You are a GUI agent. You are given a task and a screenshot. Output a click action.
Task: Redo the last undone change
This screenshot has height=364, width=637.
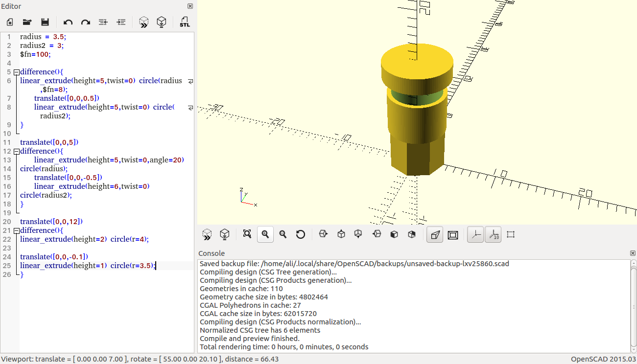click(84, 22)
